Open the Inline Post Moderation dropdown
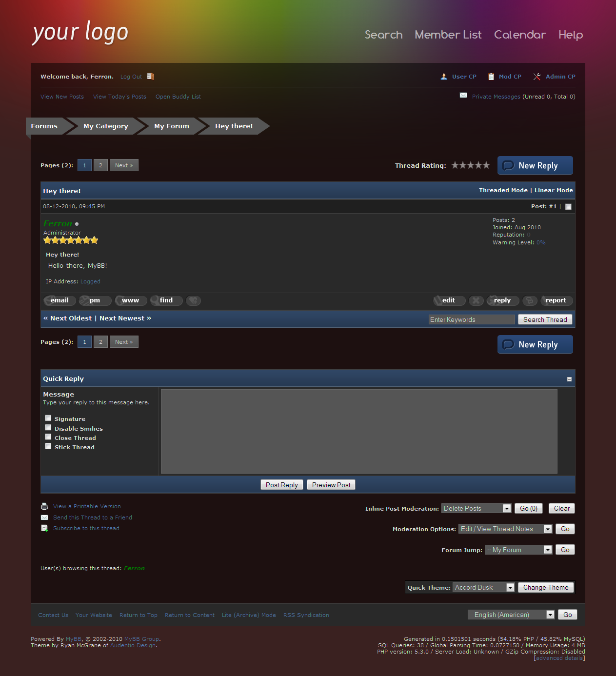 [476, 509]
